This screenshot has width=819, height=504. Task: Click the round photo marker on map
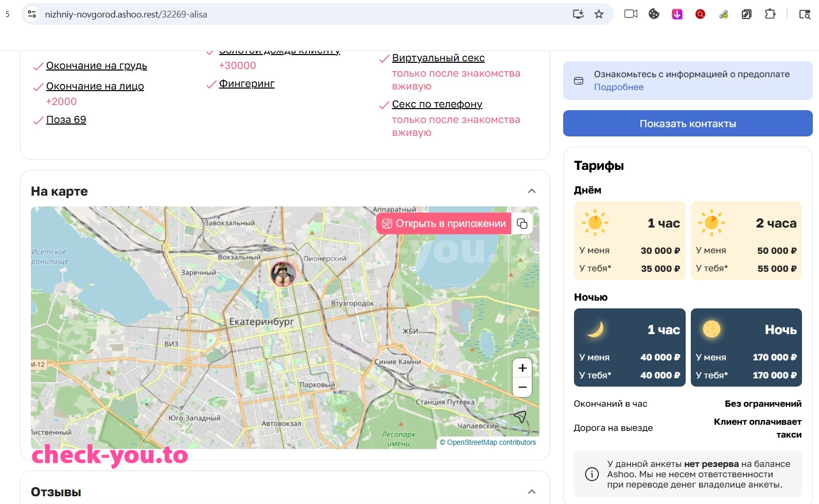point(283,273)
